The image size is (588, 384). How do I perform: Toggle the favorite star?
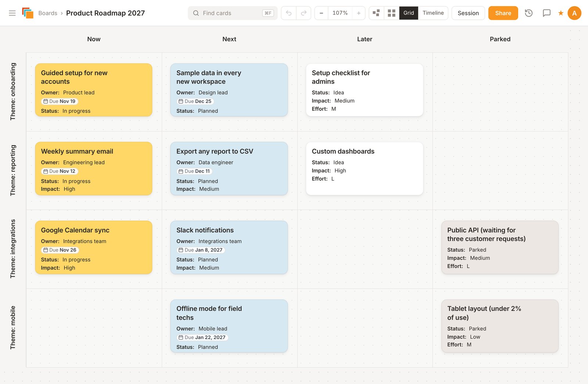[x=561, y=13]
